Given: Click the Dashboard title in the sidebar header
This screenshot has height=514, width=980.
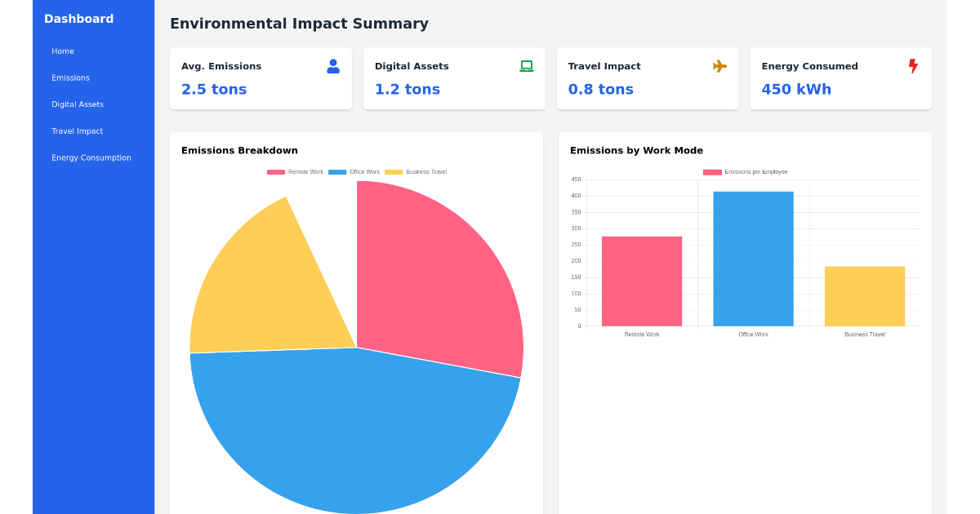Looking at the screenshot, I should 78,18.
